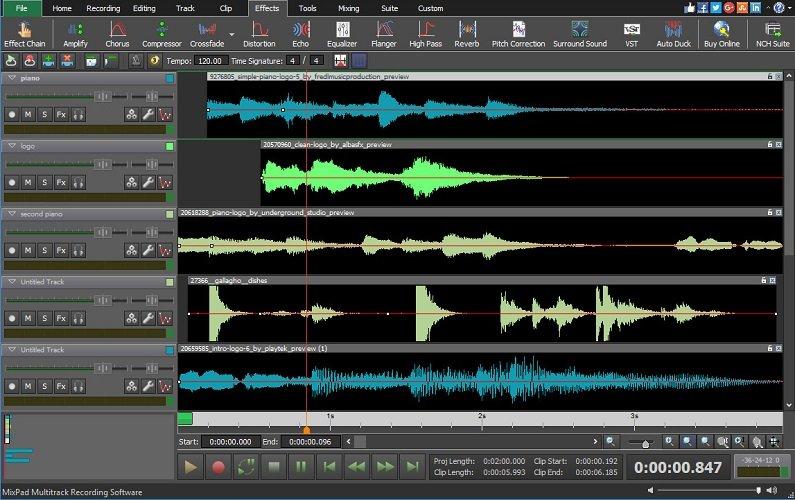Open Pitch Correction
795x500 pixels.
pos(518,34)
